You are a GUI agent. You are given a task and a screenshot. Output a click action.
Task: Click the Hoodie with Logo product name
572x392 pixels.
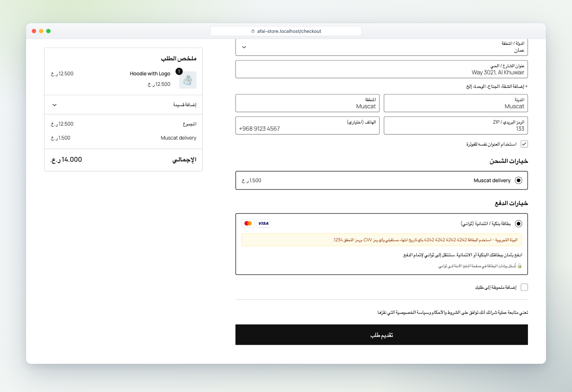(x=150, y=74)
